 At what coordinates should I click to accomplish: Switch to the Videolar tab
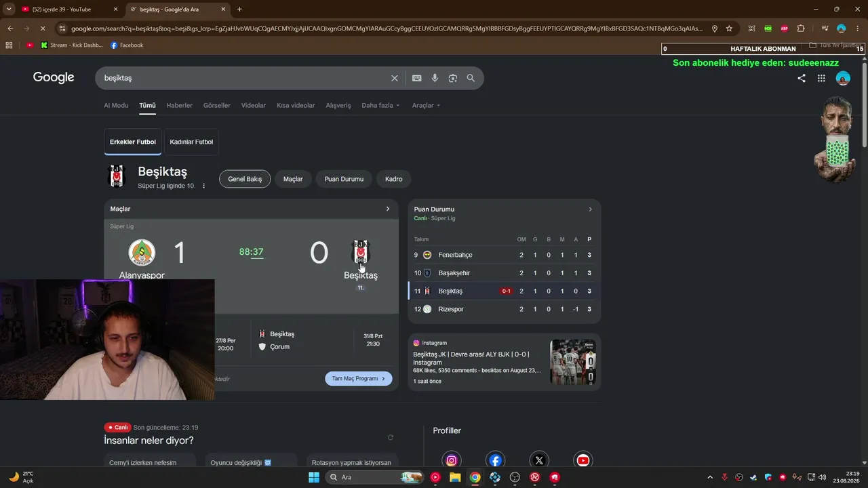tap(254, 105)
